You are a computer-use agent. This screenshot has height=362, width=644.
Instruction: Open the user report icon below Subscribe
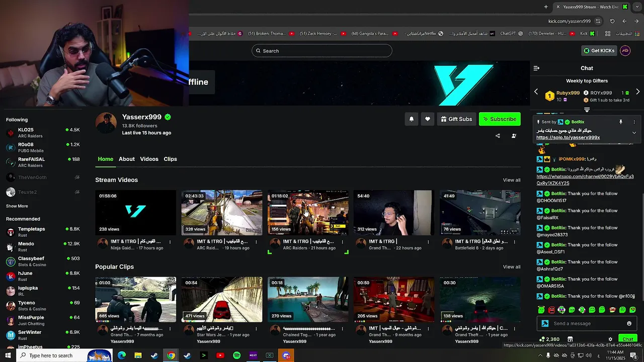(514, 136)
